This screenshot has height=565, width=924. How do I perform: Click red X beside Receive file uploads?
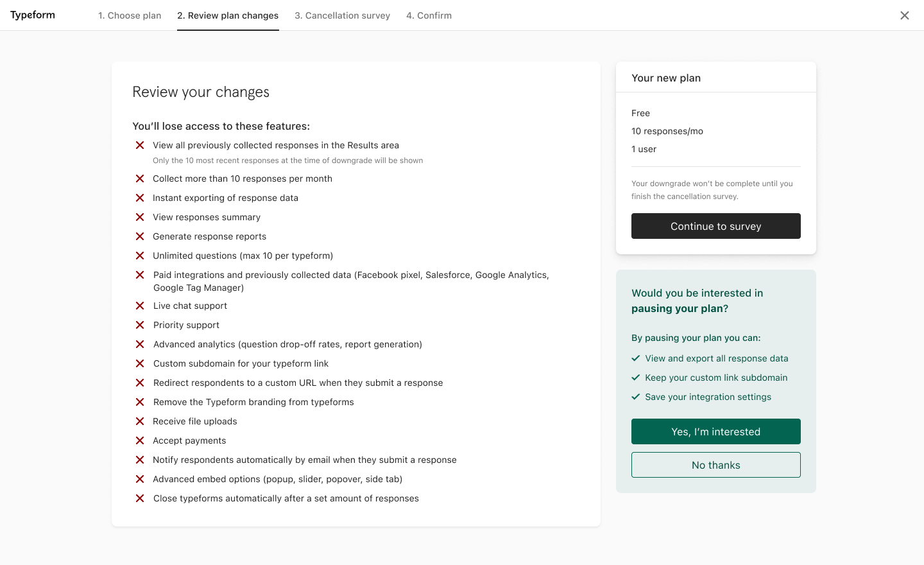140,421
